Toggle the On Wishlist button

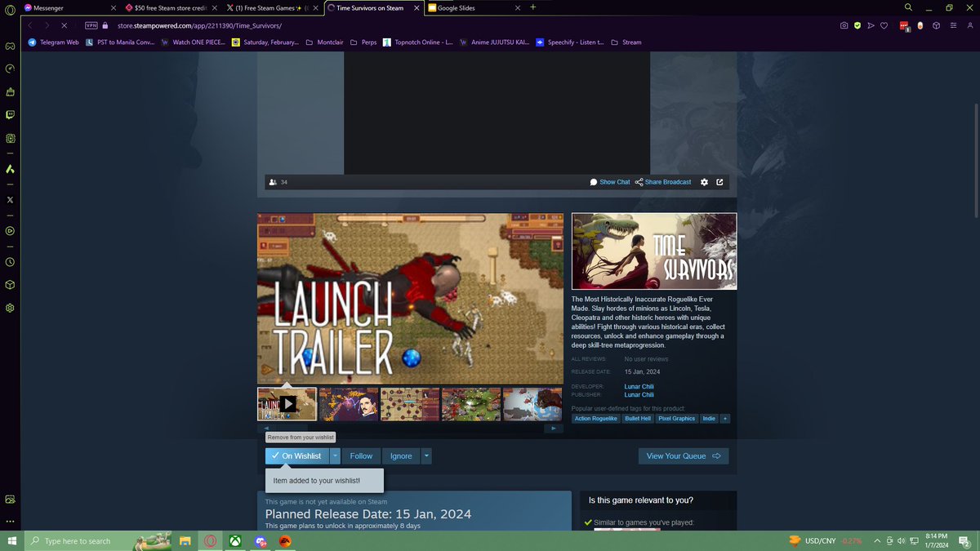pos(297,456)
